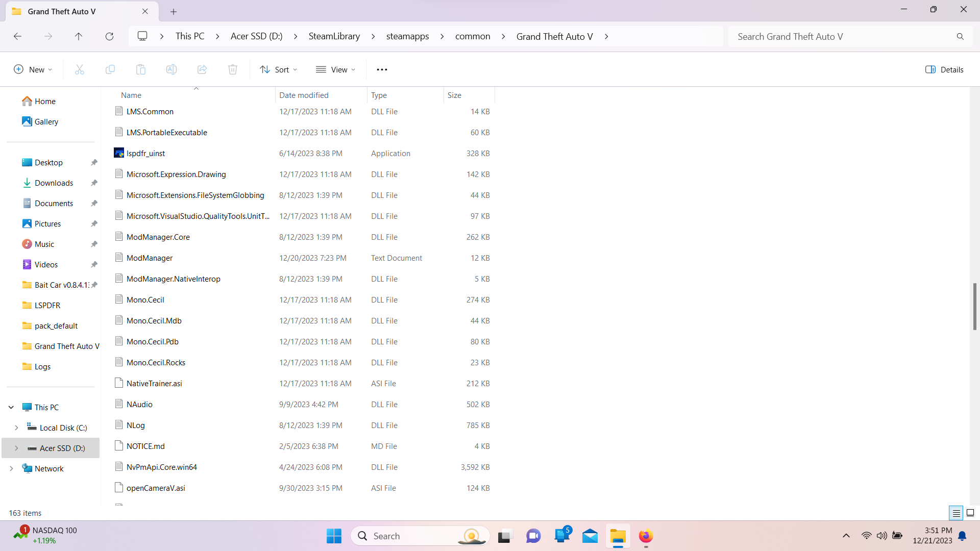
Task: Go up one folder level
Action: (x=79, y=36)
